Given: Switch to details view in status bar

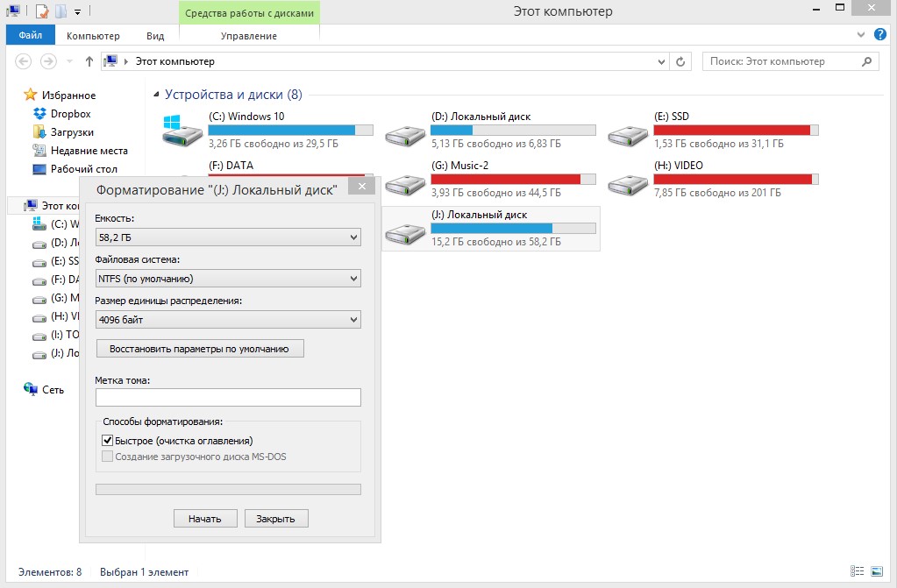Looking at the screenshot, I should click(857, 570).
